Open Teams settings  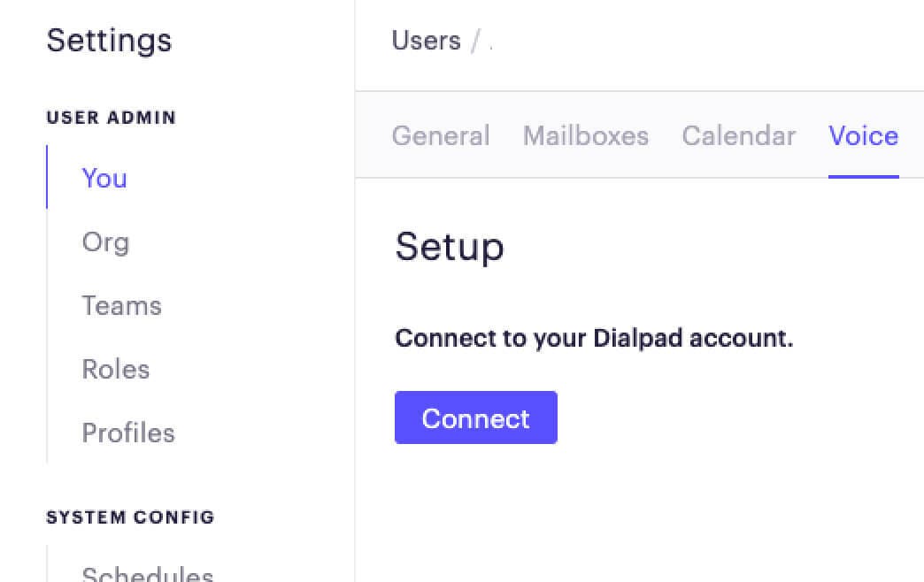[121, 306]
